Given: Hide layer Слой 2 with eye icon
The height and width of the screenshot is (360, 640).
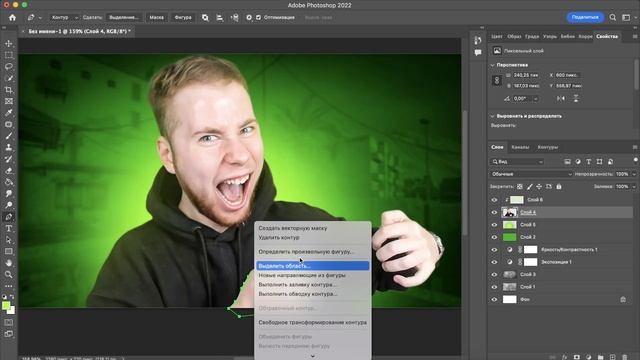Looking at the screenshot, I should [494, 237].
